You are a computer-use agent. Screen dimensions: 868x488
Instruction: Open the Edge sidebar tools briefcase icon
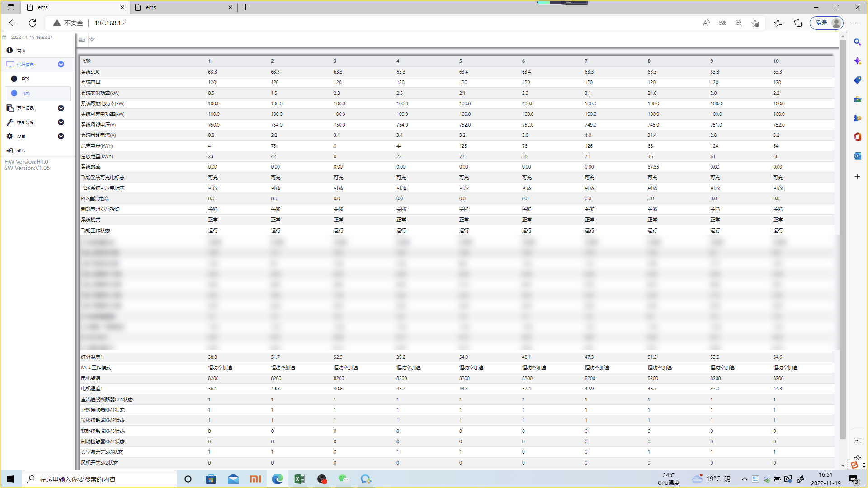tap(857, 99)
